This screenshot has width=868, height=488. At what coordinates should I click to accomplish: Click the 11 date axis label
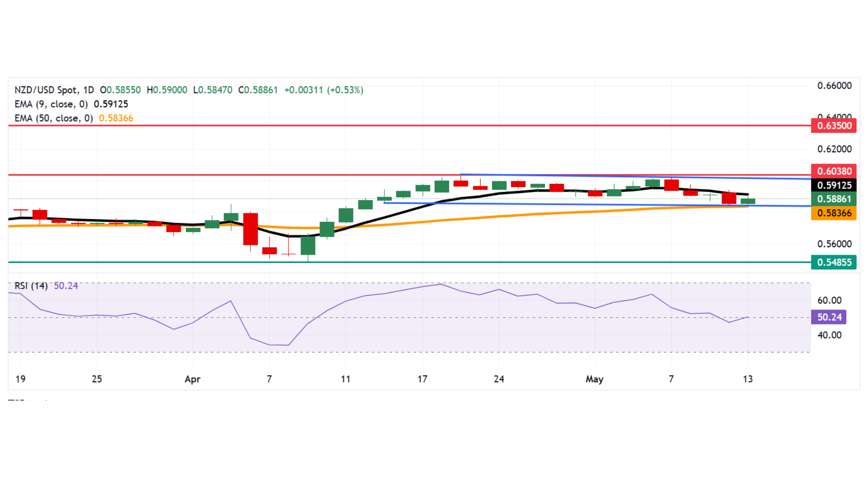[x=345, y=379]
